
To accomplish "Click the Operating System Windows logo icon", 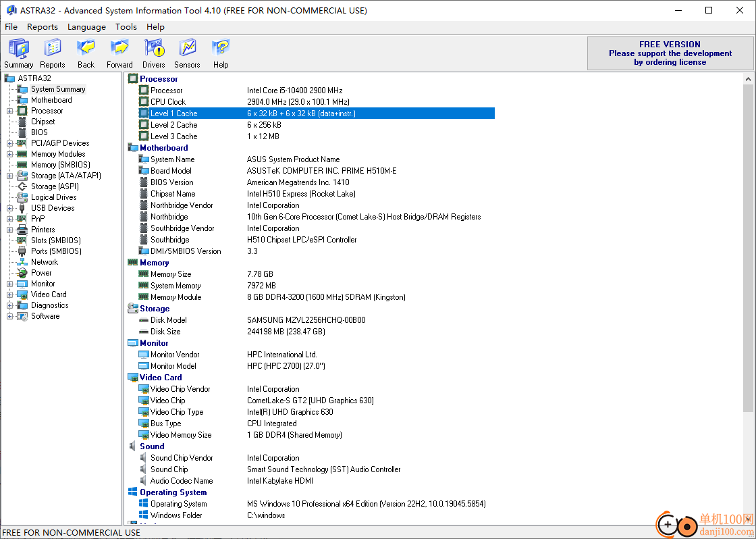I will (x=132, y=492).
